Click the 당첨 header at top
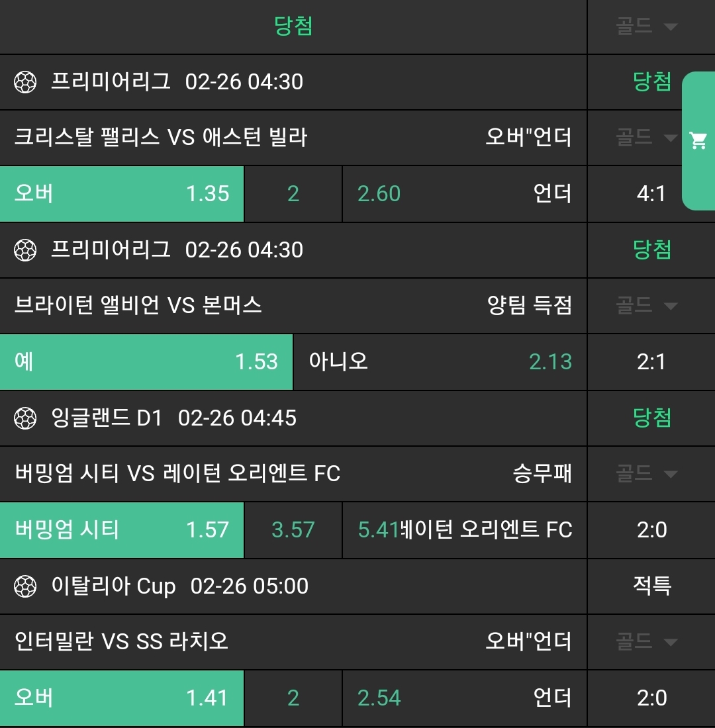This screenshot has height=728, width=715. click(293, 26)
